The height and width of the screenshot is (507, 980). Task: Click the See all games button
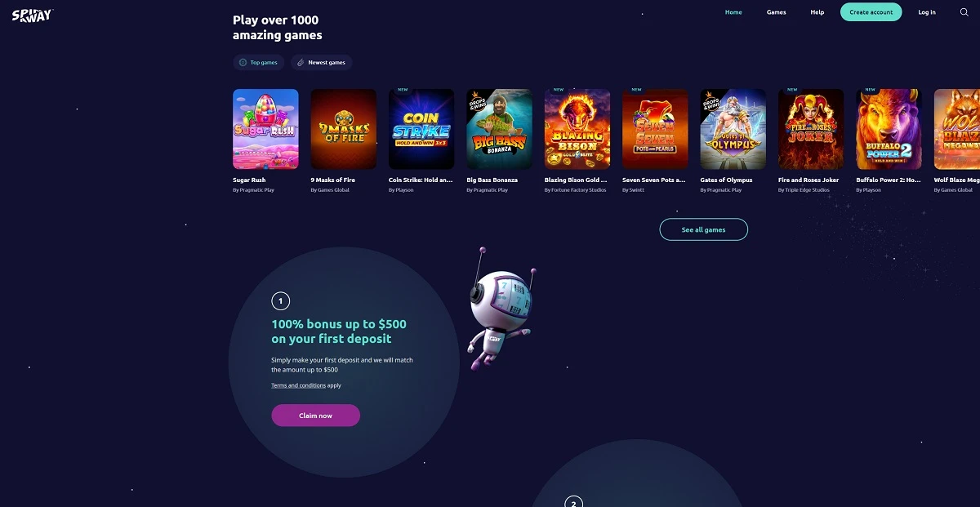pos(703,229)
